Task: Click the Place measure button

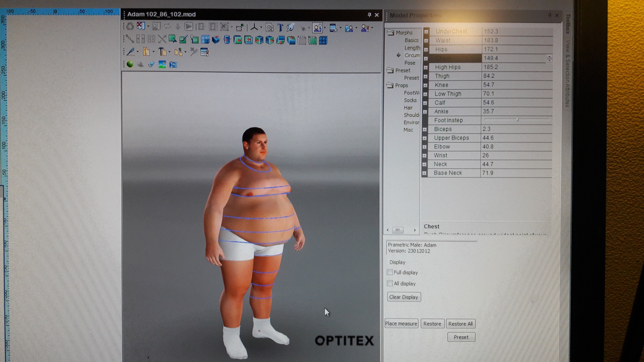Action: 401,323
